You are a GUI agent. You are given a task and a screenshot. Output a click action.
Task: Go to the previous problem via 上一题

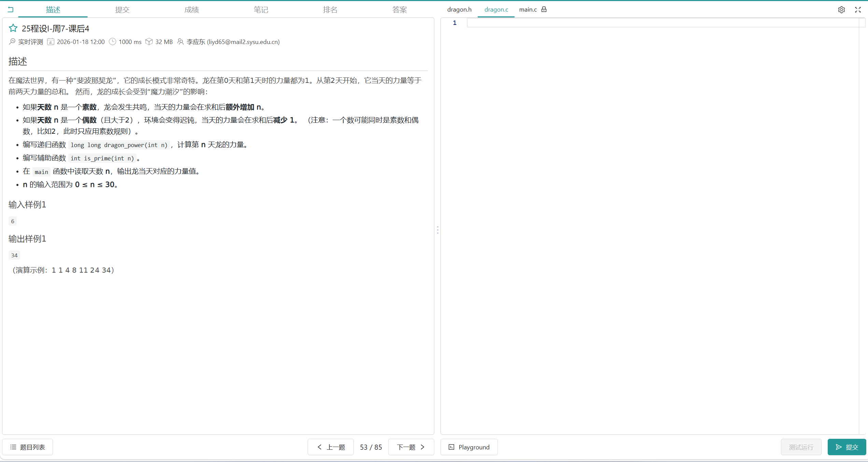[330, 447]
